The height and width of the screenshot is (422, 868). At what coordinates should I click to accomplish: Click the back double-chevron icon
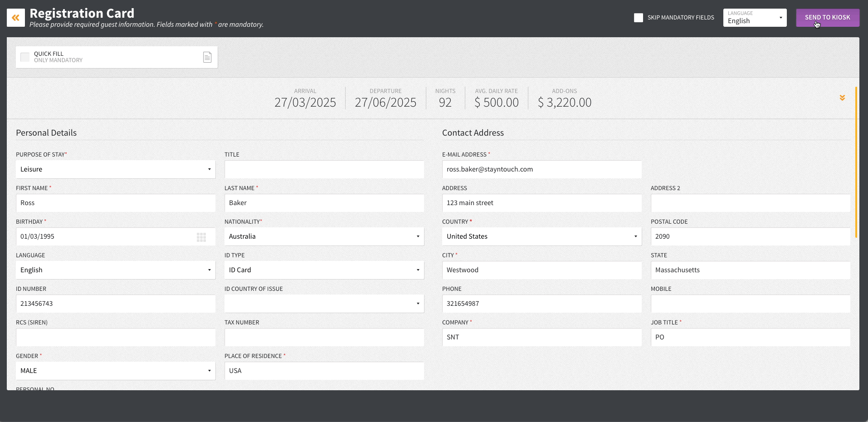pos(16,18)
